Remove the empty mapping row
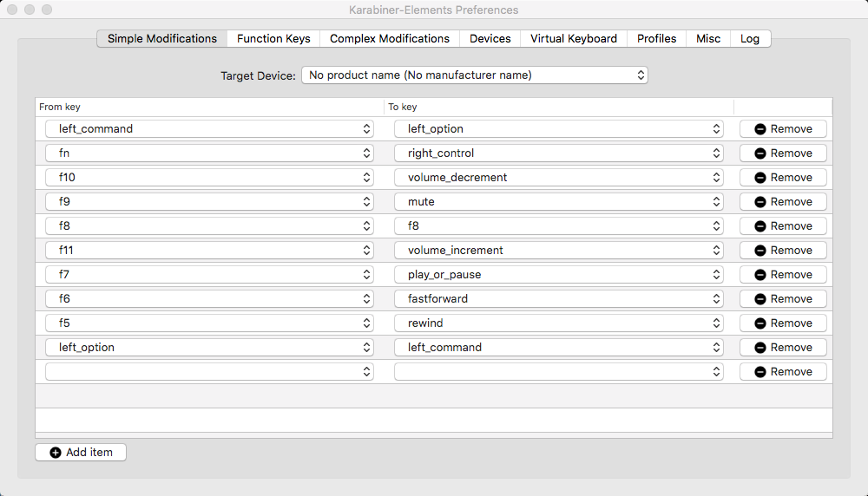The image size is (868, 496). click(783, 372)
